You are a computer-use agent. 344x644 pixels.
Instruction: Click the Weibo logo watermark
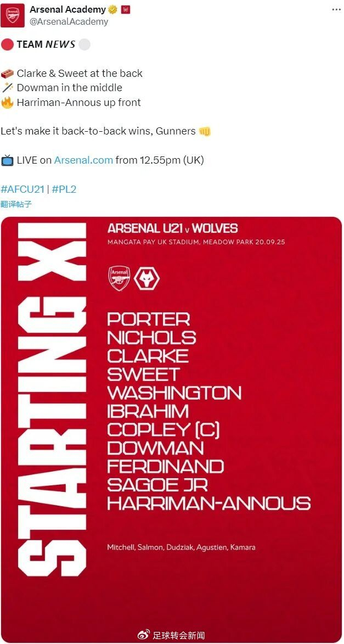(143, 635)
